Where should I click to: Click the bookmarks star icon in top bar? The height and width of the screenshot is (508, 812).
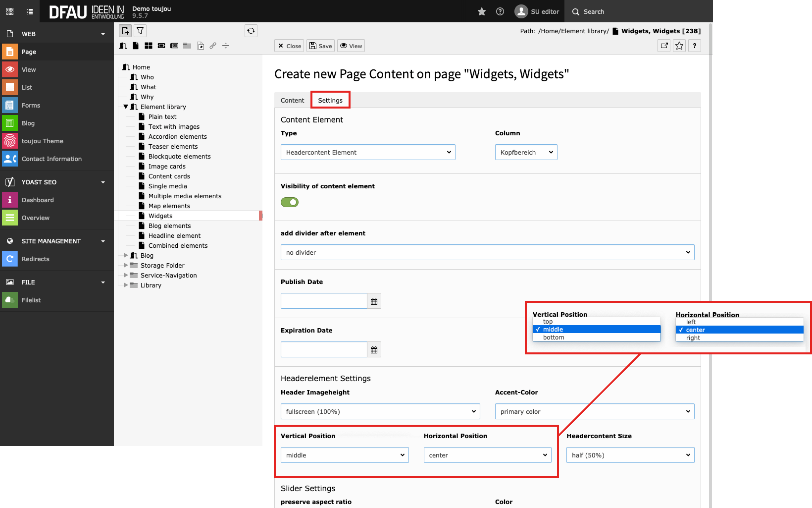point(481,11)
